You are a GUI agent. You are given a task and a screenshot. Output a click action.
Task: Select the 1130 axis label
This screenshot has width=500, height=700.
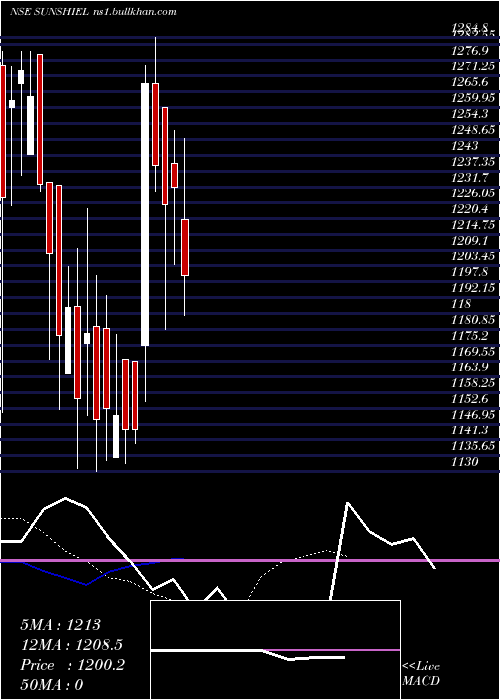(x=465, y=462)
